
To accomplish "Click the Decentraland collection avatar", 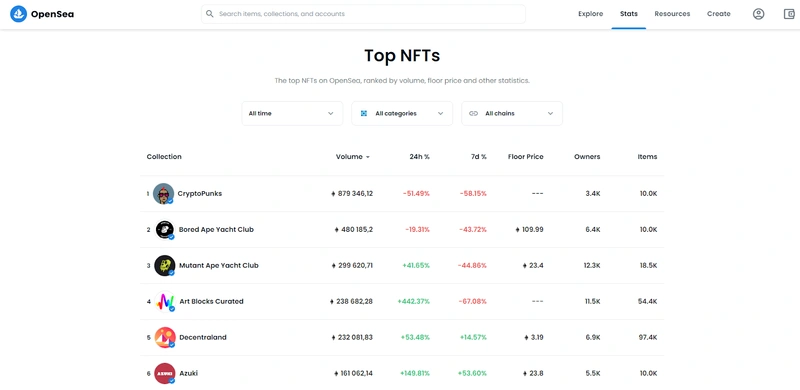I will pos(164,337).
